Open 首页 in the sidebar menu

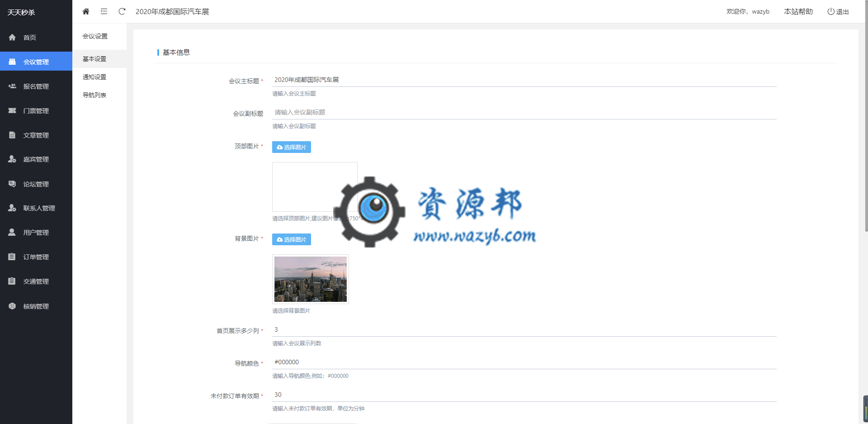pos(36,38)
